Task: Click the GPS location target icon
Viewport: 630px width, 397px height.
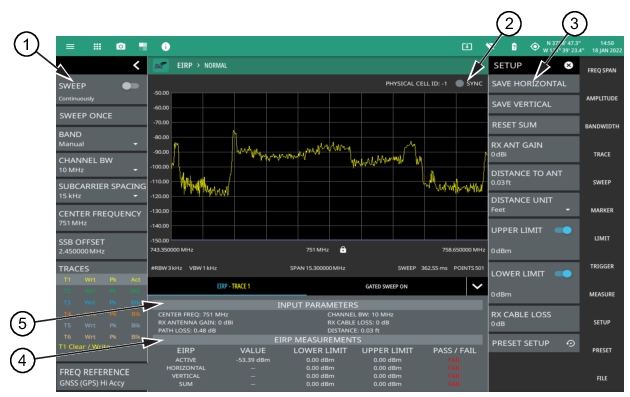Action: pos(535,47)
